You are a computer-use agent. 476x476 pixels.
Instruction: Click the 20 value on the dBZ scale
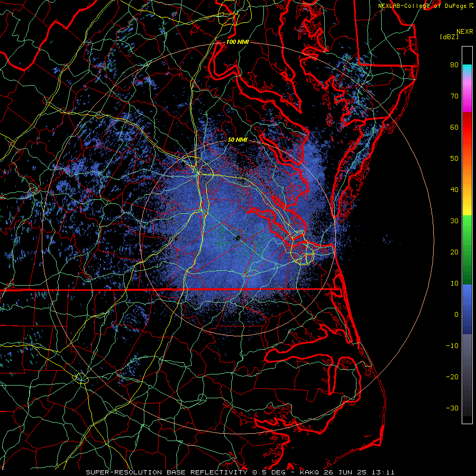point(454,252)
